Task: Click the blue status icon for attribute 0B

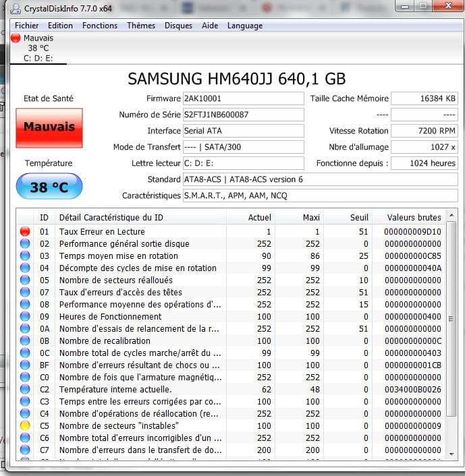Action: [x=25, y=340]
